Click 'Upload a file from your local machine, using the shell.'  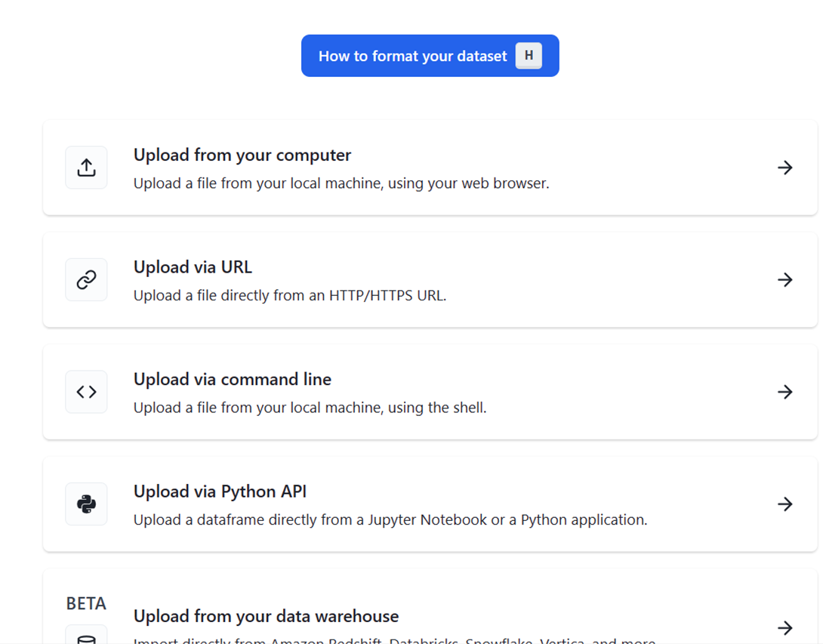(x=310, y=408)
